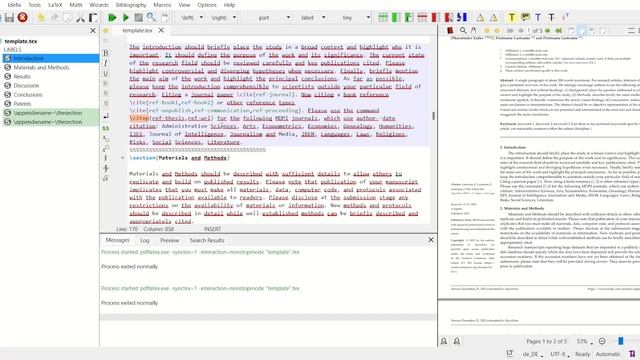This screenshot has height=360, width=640.
Task: Undo the last edit
Action: pos(40,18)
